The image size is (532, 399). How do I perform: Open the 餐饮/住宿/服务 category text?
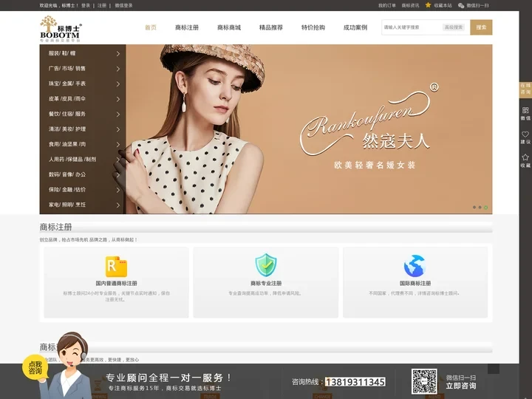66,114
